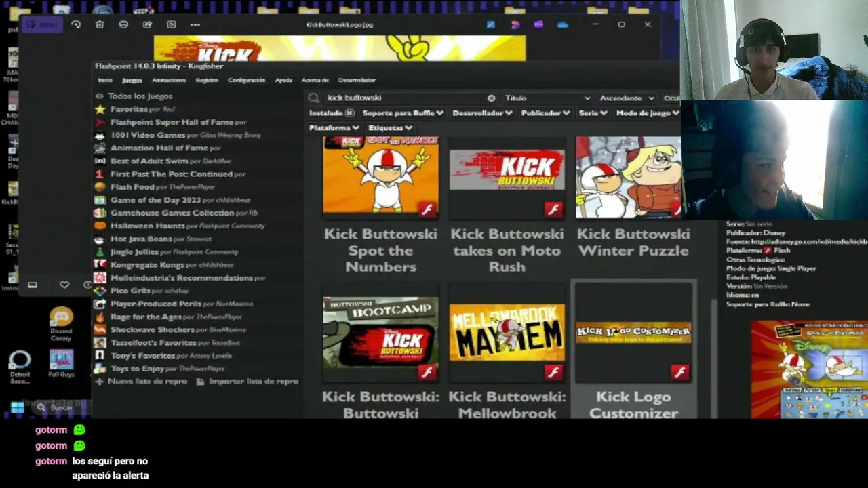Select Kick Buttowski takes on Moto Rush thumbnail
This screenshot has width=868, height=488.
coord(507,177)
